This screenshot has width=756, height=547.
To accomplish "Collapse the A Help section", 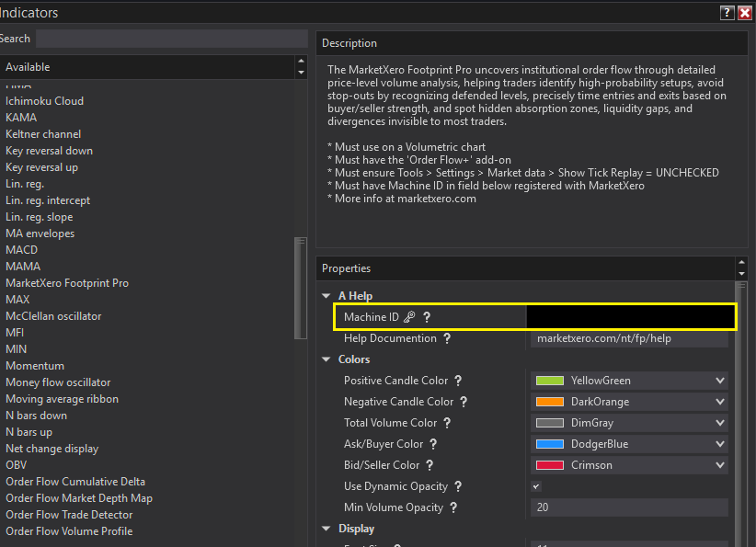I will point(326,296).
